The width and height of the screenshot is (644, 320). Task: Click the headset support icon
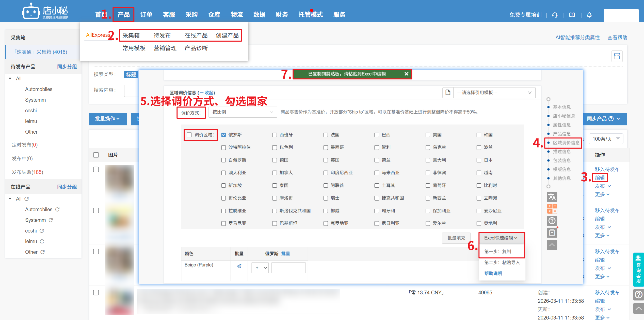point(555,15)
